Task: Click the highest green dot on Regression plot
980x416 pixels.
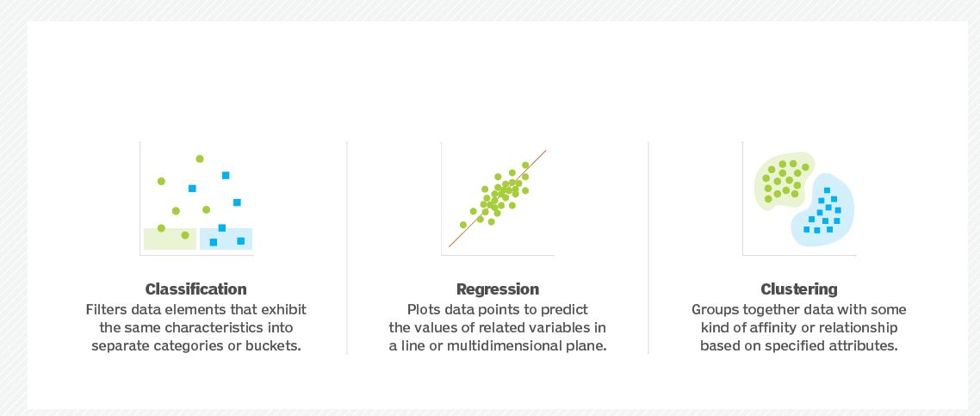Action: [x=525, y=165]
